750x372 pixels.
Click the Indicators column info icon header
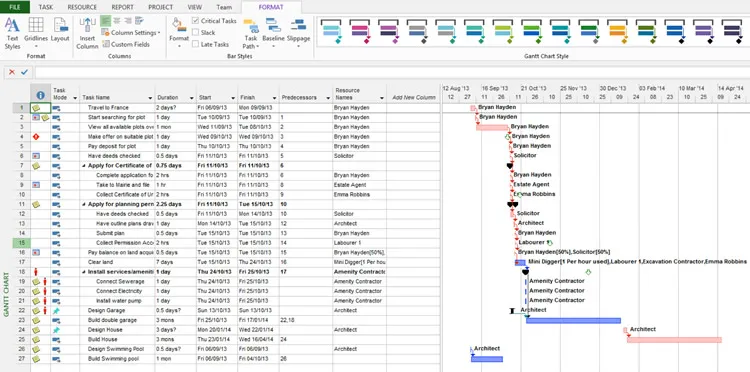(x=41, y=95)
